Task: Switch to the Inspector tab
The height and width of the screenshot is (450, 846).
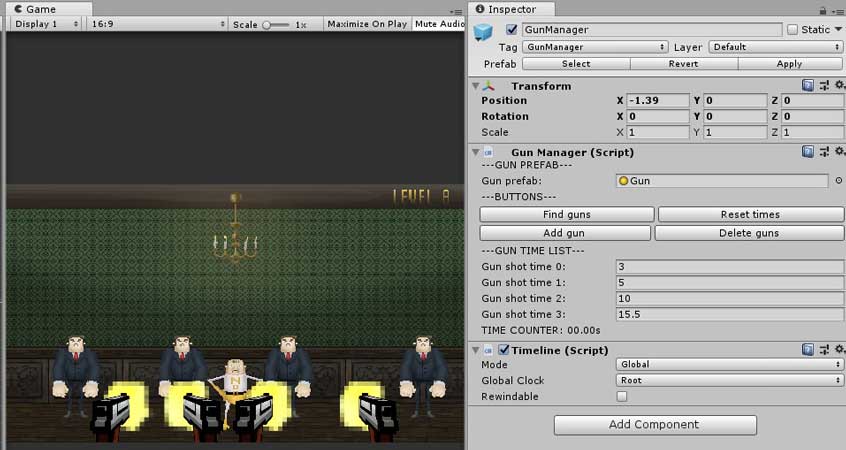Action: (x=511, y=9)
